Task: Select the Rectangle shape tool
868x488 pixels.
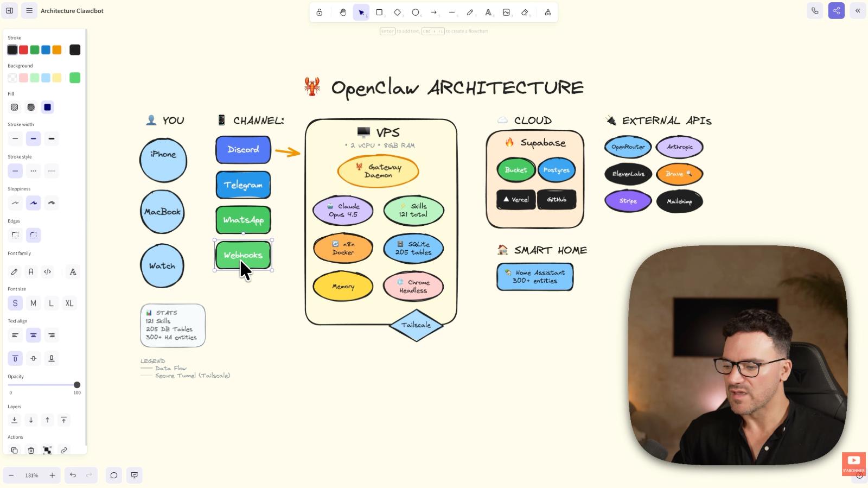Action: click(x=379, y=12)
